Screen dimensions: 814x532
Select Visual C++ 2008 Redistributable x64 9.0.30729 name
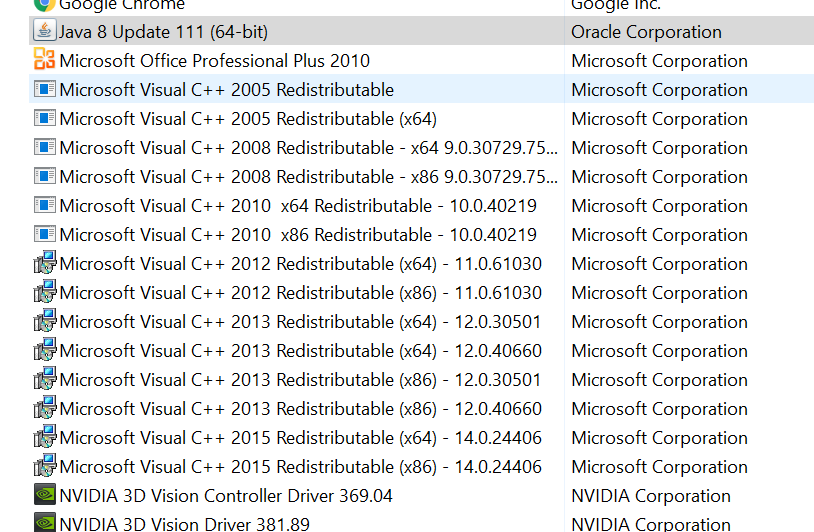(x=308, y=148)
